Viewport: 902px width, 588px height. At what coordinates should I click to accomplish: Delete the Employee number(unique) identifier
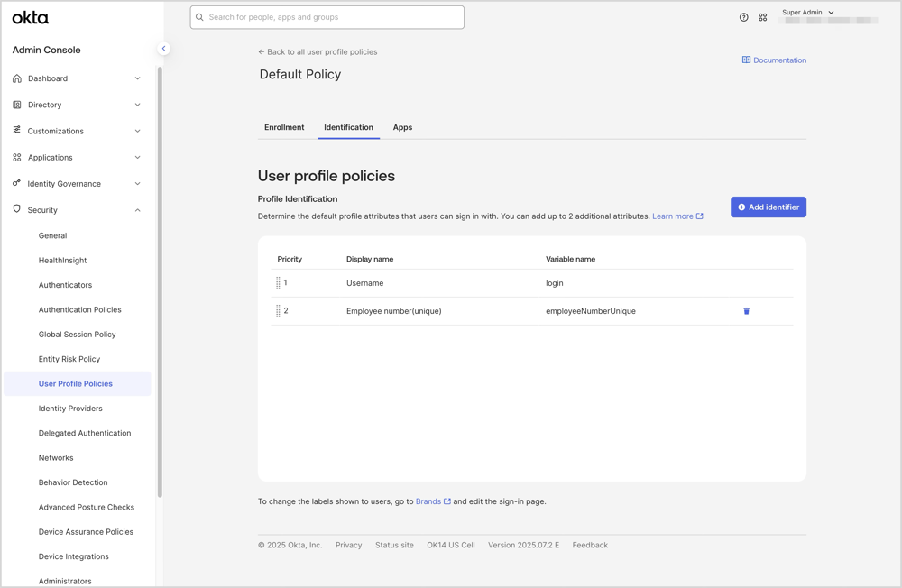(x=746, y=311)
